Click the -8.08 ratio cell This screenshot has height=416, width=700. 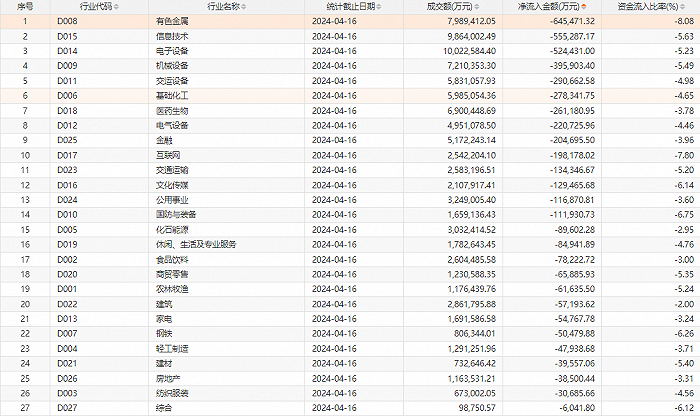click(x=684, y=21)
